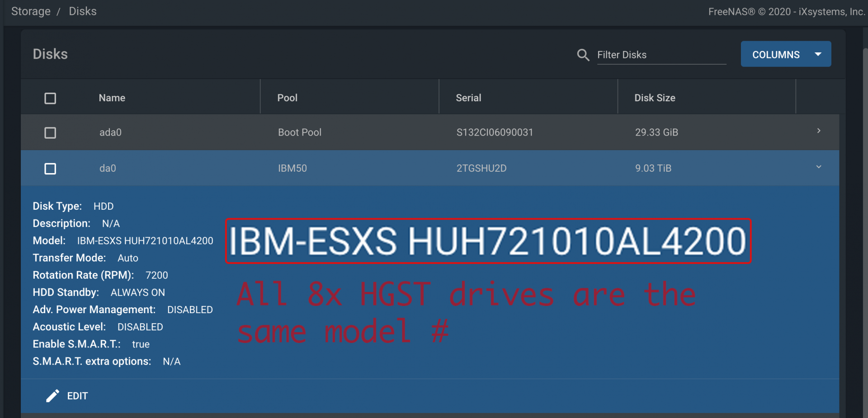Viewport: 868px width, 418px height.
Task: Sort by the Disk Size column header
Action: [655, 98]
